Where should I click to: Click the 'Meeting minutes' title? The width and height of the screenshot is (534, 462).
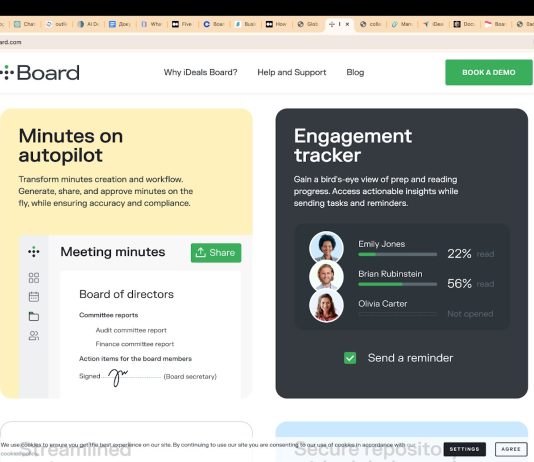113,252
